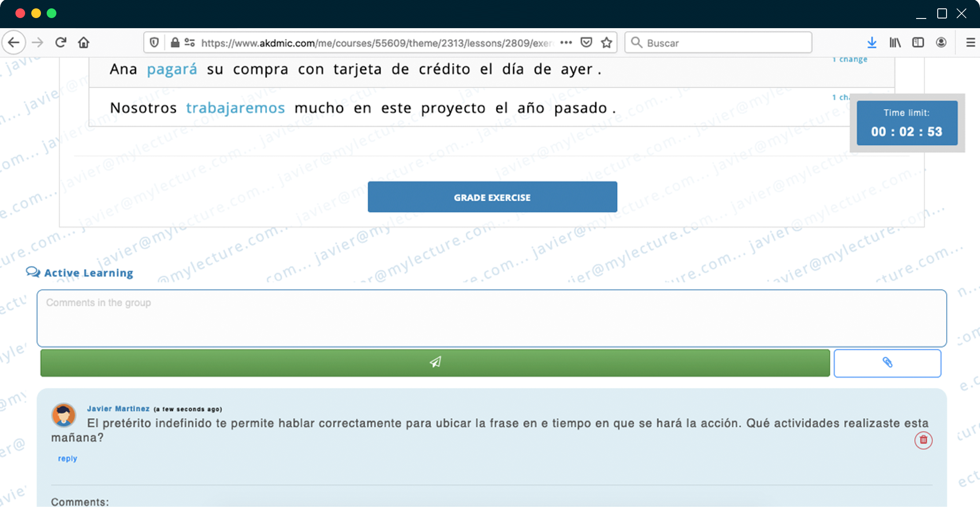Open the answer dropdown showing 'pagará'
The image size is (980, 520).
172,69
